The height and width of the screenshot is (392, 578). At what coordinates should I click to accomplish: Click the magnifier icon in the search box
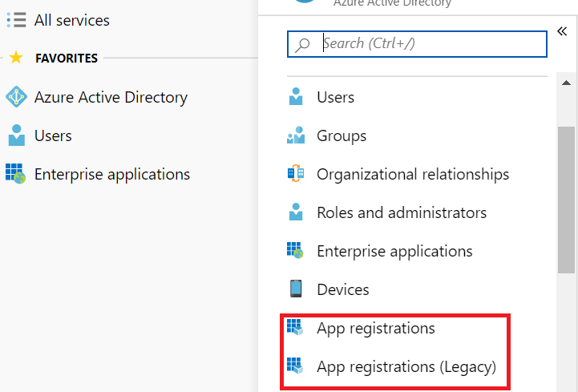click(303, 44)
